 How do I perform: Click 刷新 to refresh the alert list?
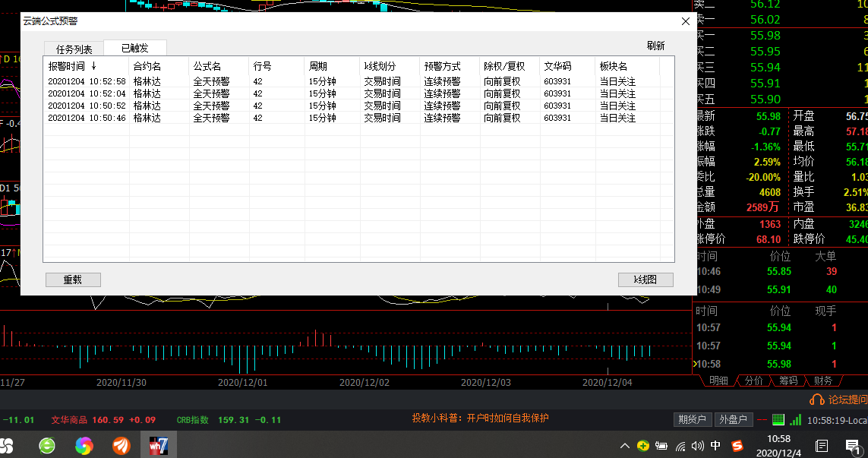(x=655, y=46)
